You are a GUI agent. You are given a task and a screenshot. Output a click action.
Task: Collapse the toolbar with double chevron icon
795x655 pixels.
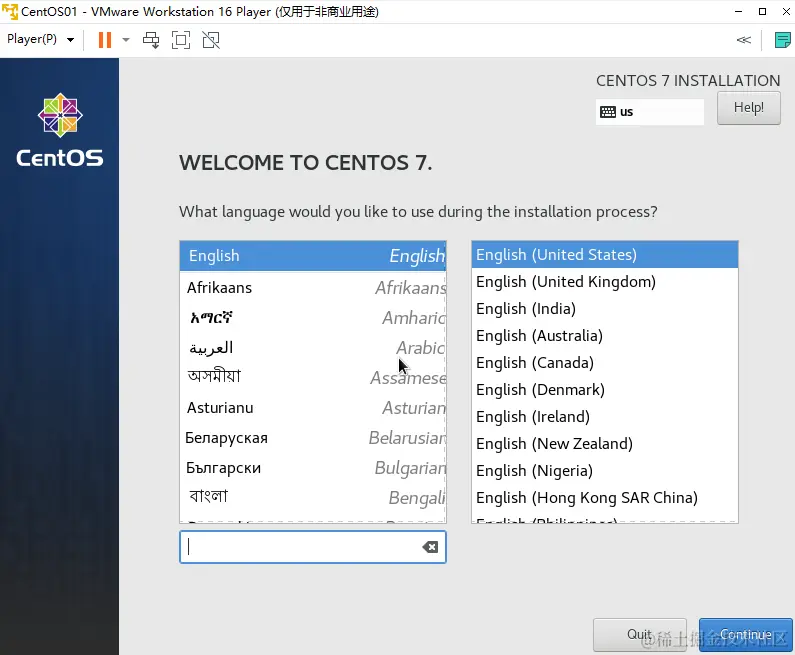pyautogui.click(x=743, y=40)
